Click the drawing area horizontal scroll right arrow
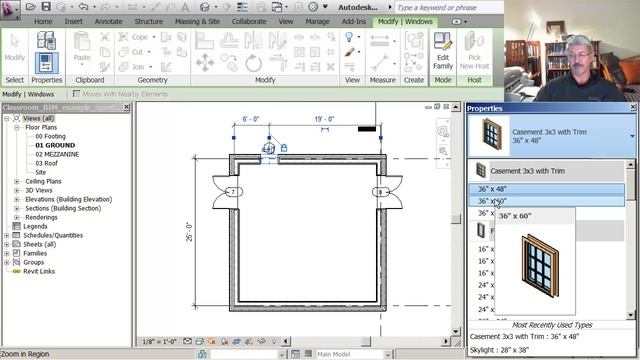640x360 pixels. (x=446, y=341)
